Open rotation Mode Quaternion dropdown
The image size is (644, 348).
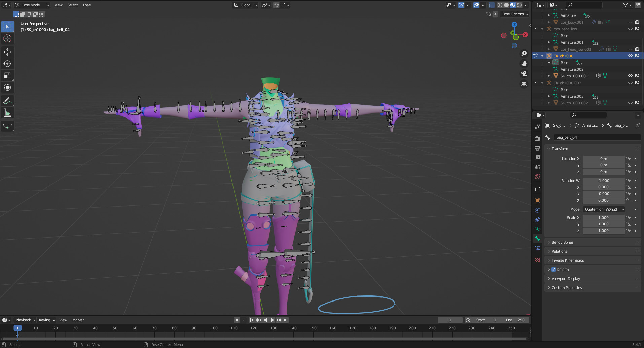(604, 209)
